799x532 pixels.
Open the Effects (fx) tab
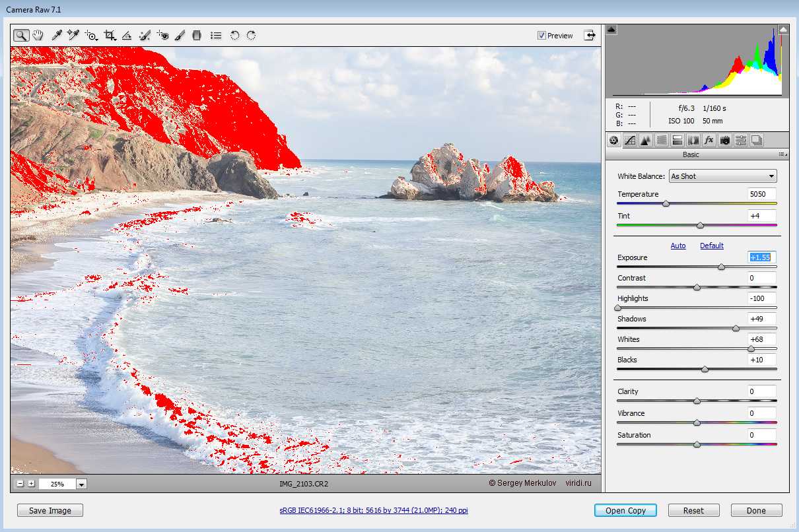click(709, 140)
